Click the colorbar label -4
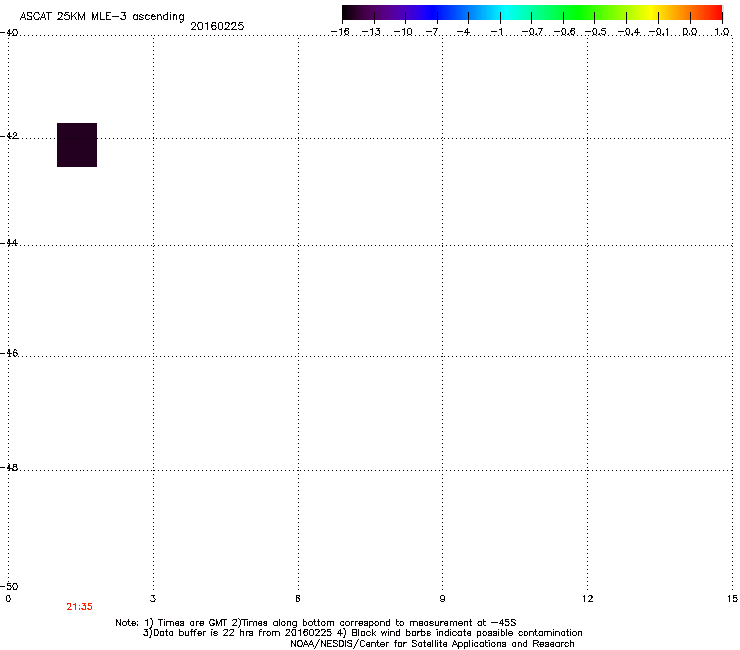Screen dimensions: 740x650 coord(463,32)
